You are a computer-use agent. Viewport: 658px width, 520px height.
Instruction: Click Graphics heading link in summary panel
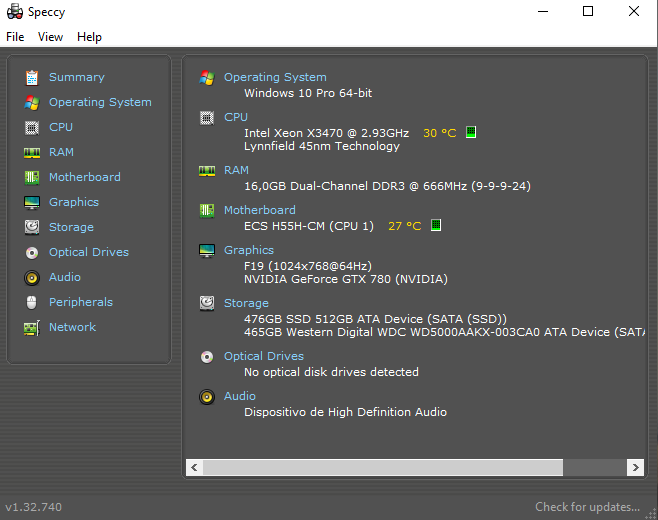(249, 250)
